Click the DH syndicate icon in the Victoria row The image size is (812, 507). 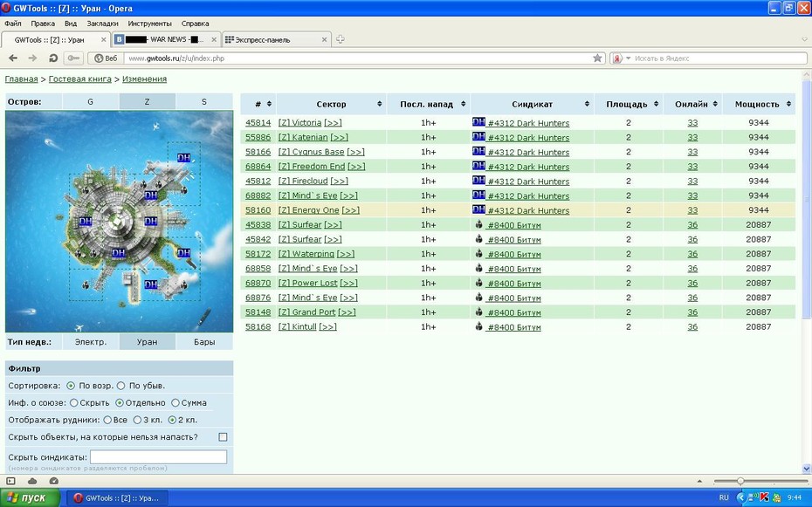click(478, 122)
